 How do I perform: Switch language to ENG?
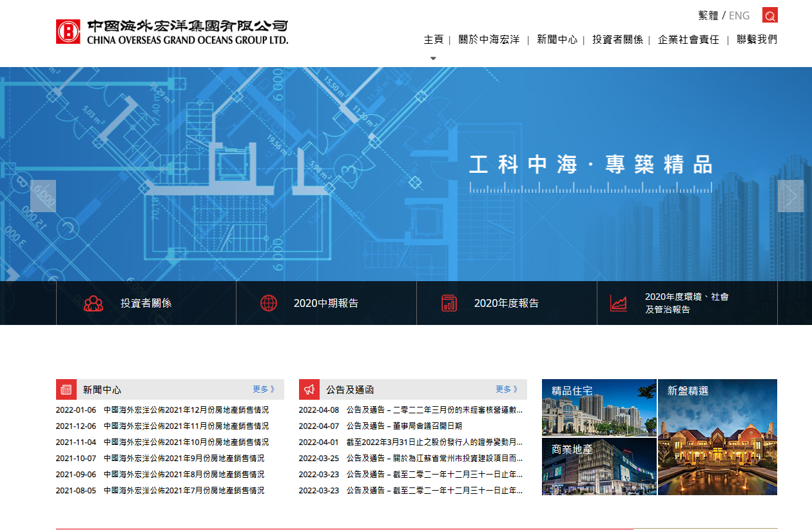coord(739,15)
